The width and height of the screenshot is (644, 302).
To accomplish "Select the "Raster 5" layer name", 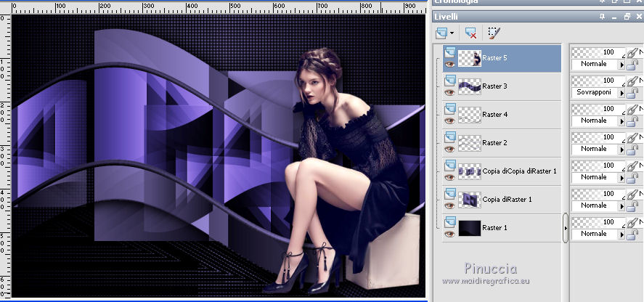I will pyautogui.click(x=494, y=58).
